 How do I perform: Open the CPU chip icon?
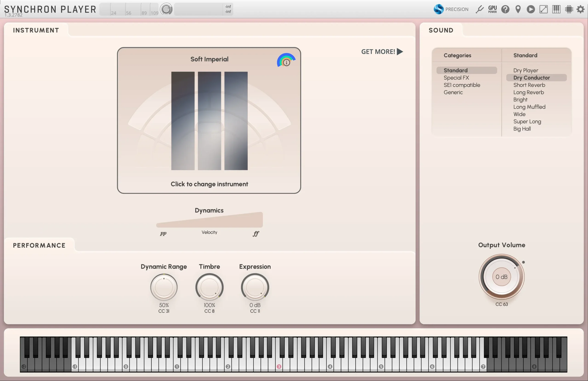tap(569, 9)
